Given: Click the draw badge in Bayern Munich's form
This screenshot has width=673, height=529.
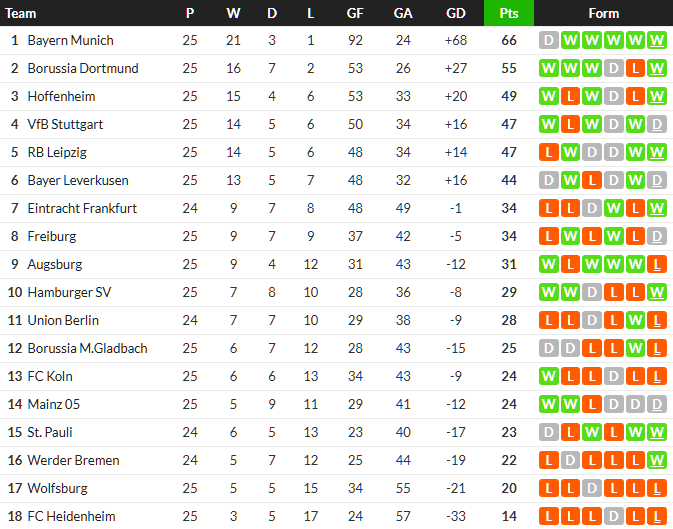Looking at the screenshot, I should 548,41.
